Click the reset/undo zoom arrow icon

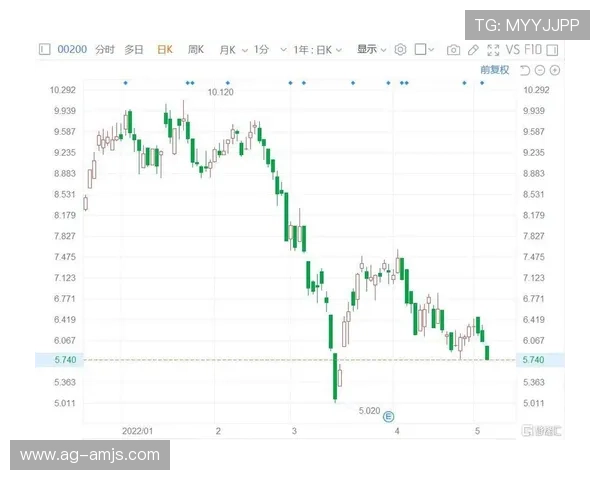pos(525,70)
